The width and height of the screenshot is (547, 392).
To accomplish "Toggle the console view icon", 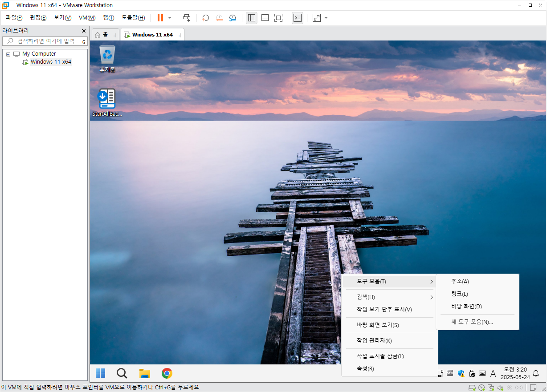I will 298,18.
